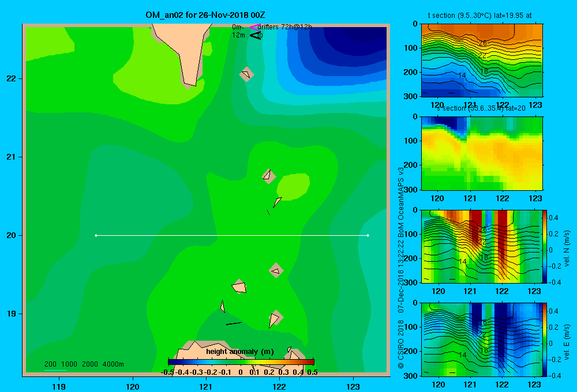
Task: Click the 200 depth label of the s section panel
Action: point(411,165)
